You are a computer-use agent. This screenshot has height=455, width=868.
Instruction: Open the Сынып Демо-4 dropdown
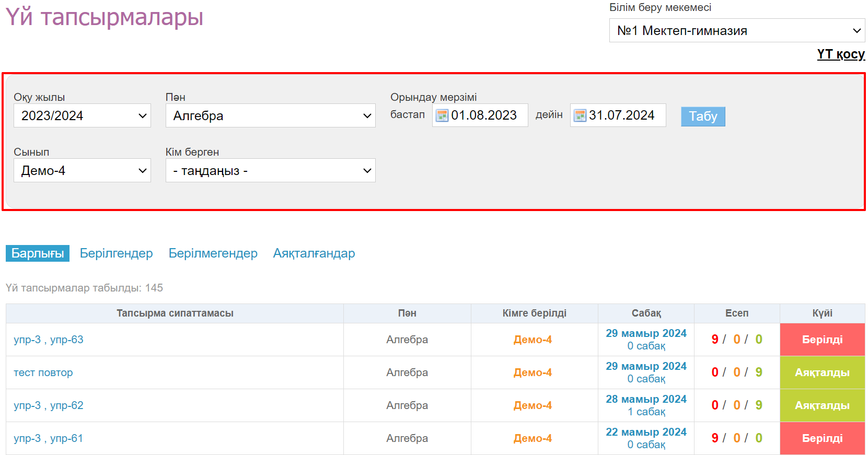pyautogui.click(x=82, y=170)
